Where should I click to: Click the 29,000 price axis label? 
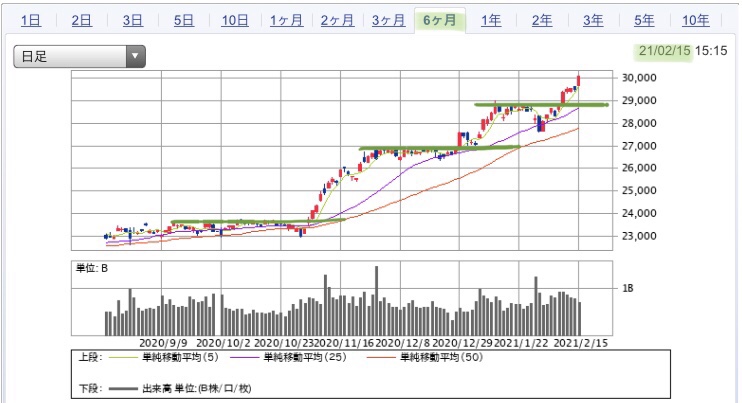tap(639, 100)
